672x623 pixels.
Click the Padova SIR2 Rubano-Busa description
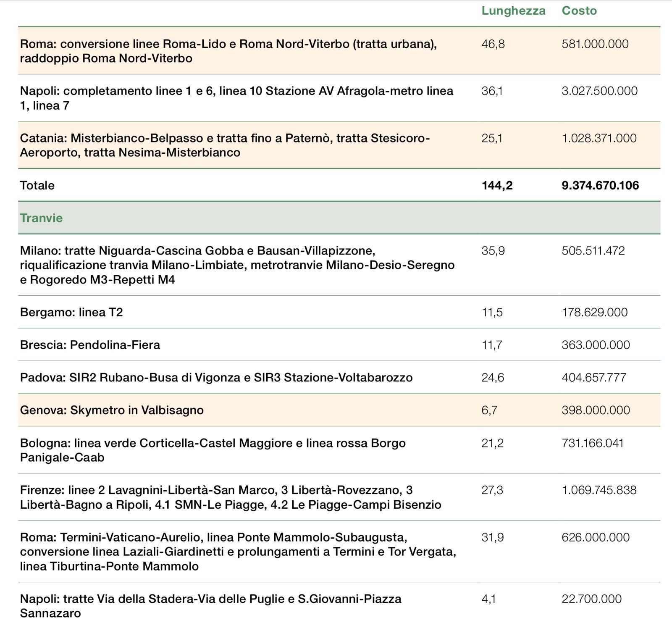pos(216,378)
